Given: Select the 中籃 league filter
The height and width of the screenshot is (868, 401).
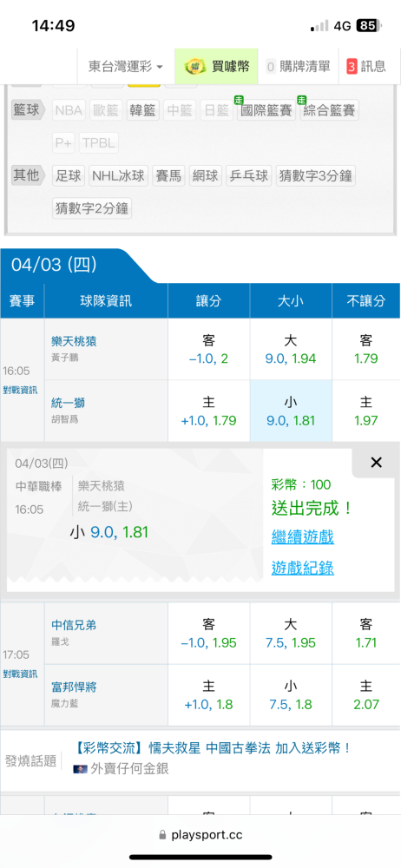Looking at the screenshot, I should coord(180,111).
